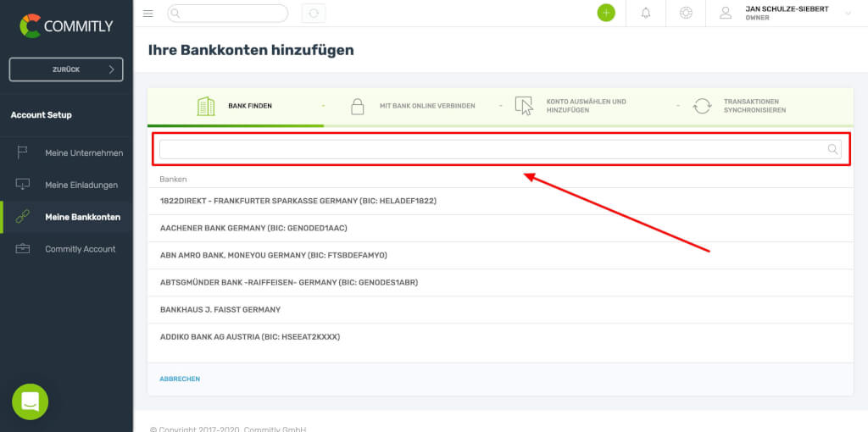Viewport: 868px width, 432px height.
Task: Click the Banken list header
Action: tap(173, 180)
